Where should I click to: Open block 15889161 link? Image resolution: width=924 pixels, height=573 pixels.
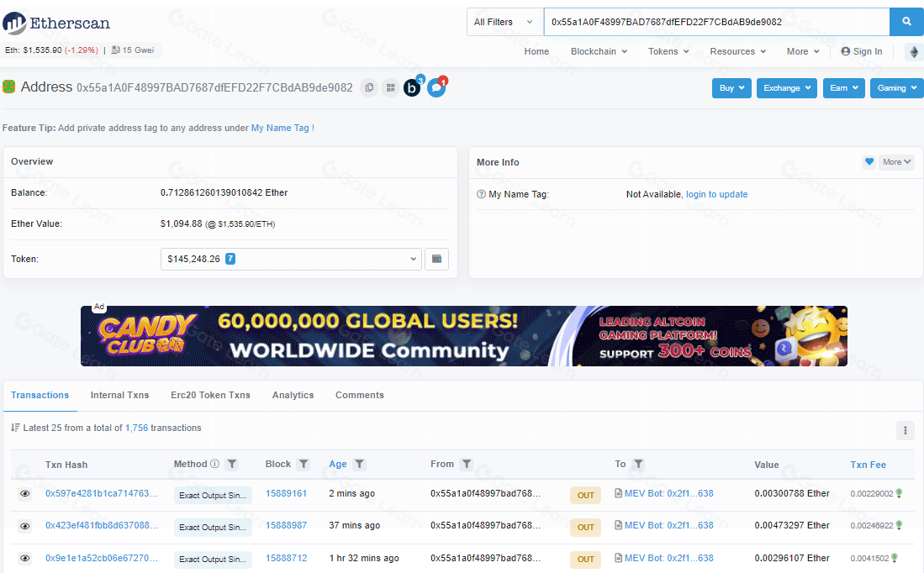point(286,494)
